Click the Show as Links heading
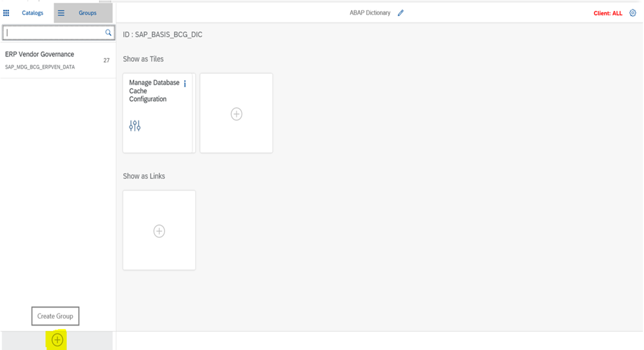This screenshot has height=350, width=644. 144,176
